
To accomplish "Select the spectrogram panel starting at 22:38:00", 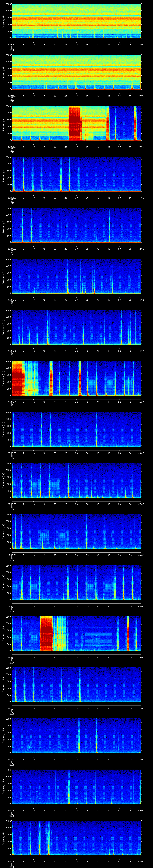I will click(76, 72).
